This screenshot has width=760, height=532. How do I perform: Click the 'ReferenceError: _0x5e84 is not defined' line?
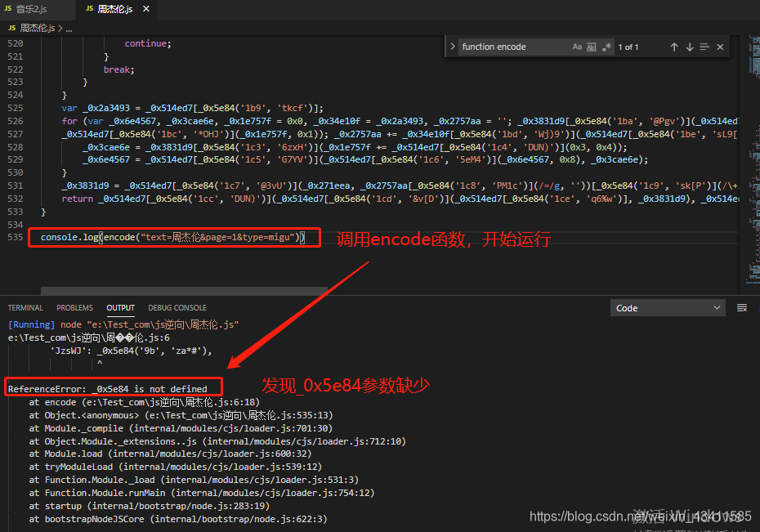point(107,389)
